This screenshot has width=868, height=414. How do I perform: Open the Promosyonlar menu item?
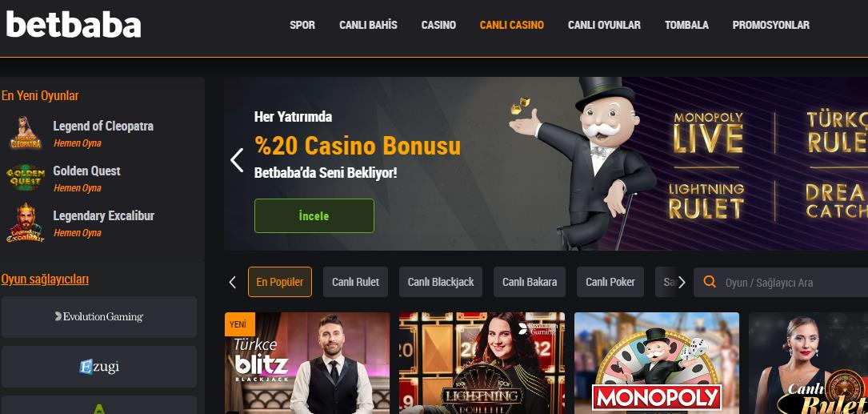[x=770, y=25]
